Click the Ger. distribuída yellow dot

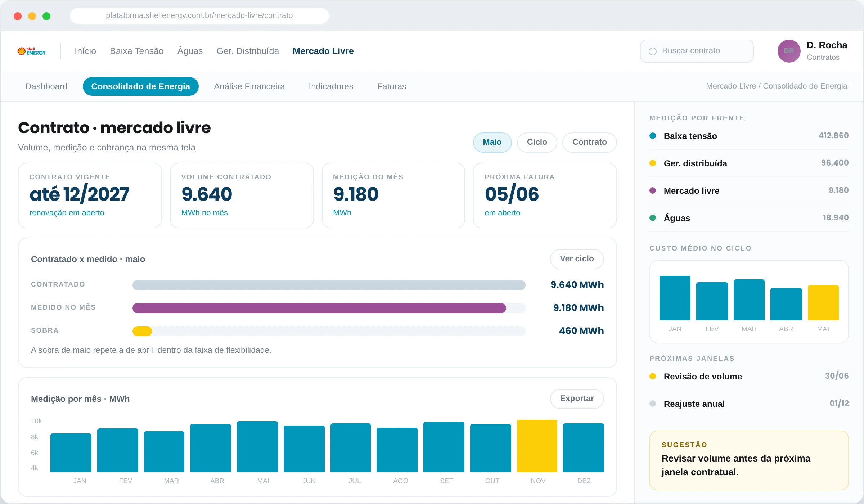tap(653, 163)
